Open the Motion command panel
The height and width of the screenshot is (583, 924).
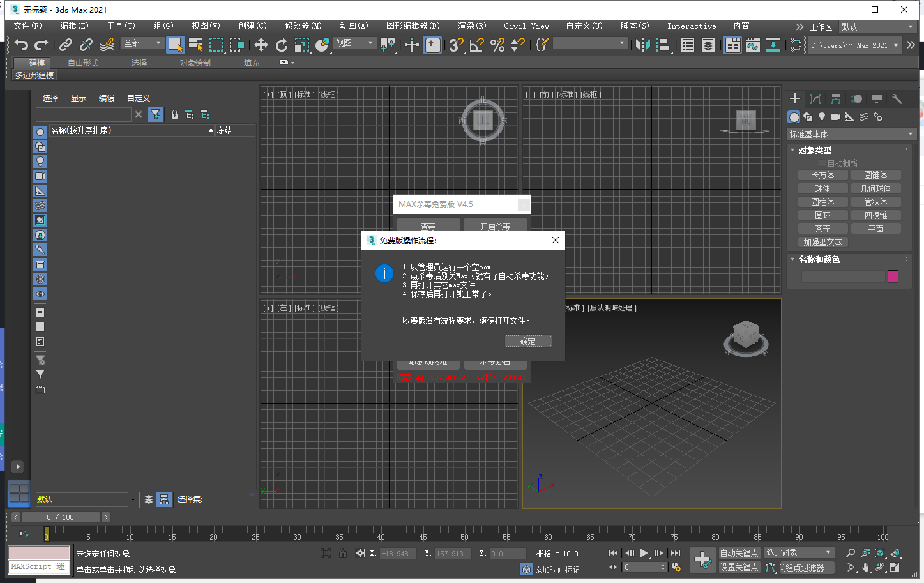click(856, 99)
